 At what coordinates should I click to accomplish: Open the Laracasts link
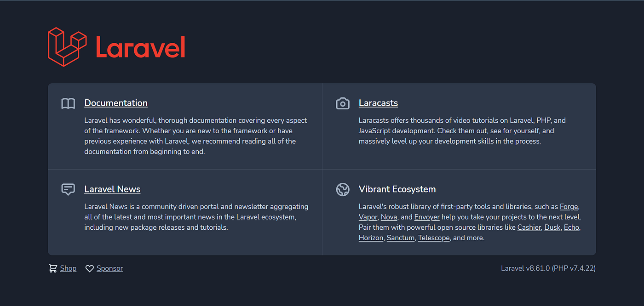pyautogui.click(x=378, y=103)
